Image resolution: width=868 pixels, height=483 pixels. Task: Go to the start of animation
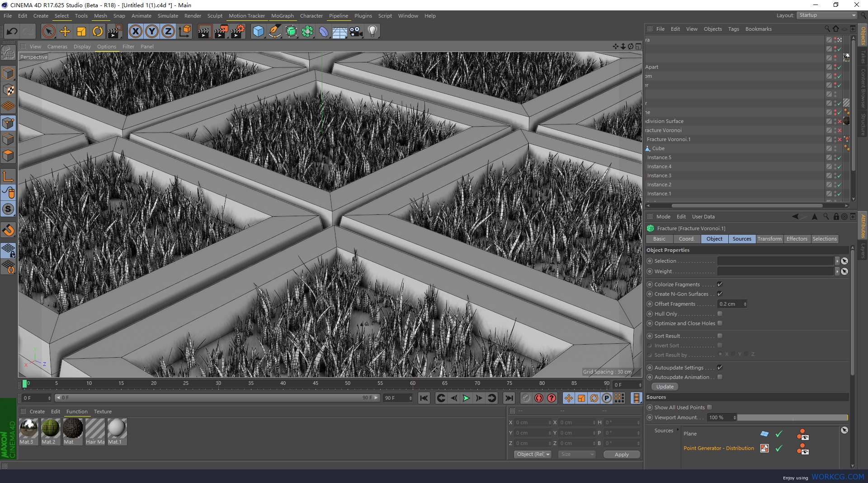(424, 398)
